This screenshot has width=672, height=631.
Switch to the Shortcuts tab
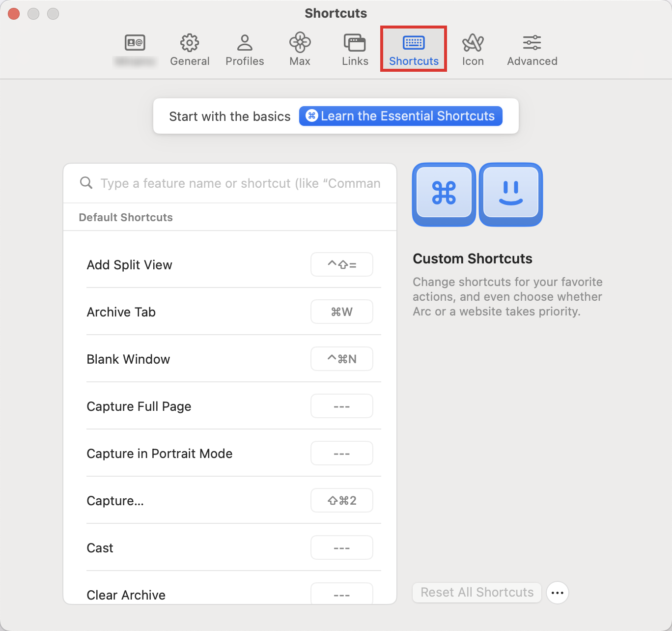pos(414,49)
